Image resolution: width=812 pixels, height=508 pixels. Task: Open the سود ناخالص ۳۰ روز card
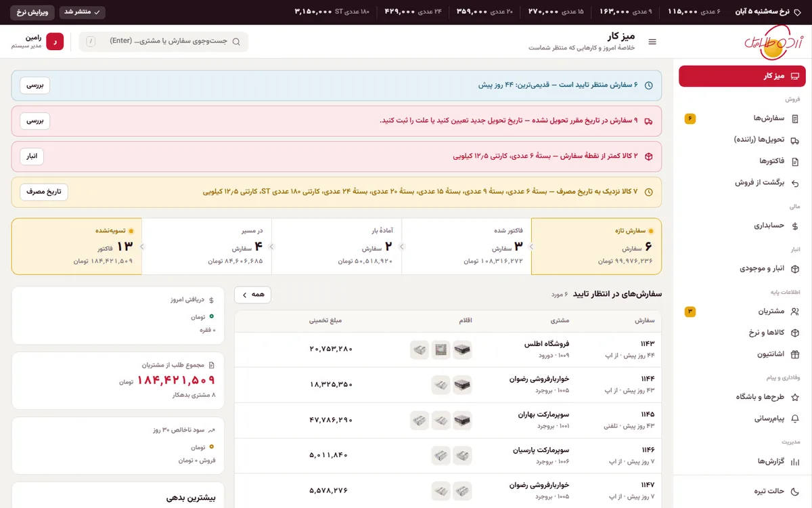tap(118, 446)
